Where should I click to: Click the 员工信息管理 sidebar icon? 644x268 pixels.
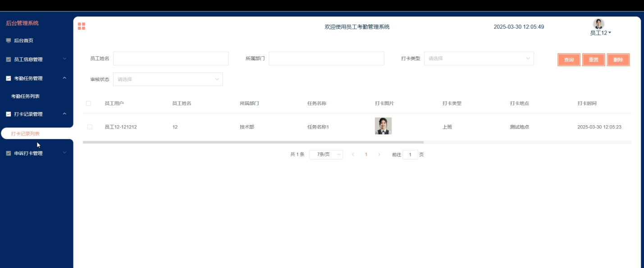9,59
